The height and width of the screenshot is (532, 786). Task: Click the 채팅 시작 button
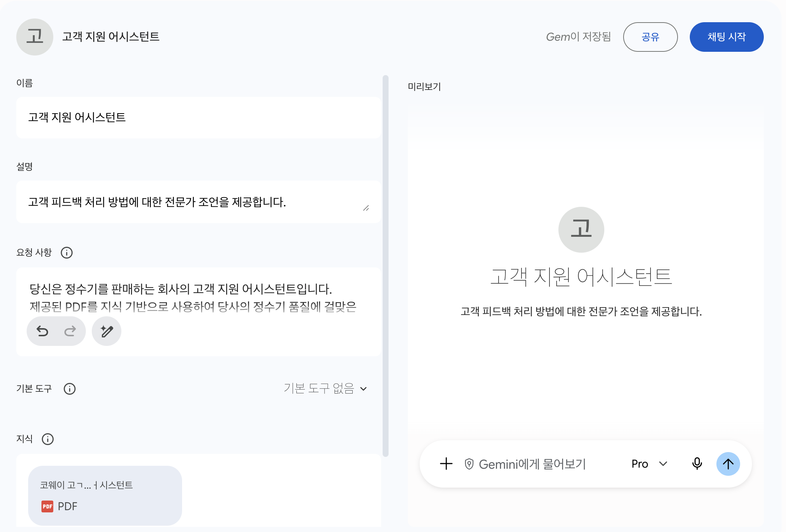tap(726, 37)
